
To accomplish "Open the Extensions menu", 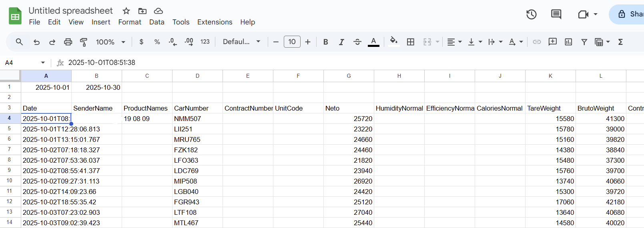I will 215,22.
